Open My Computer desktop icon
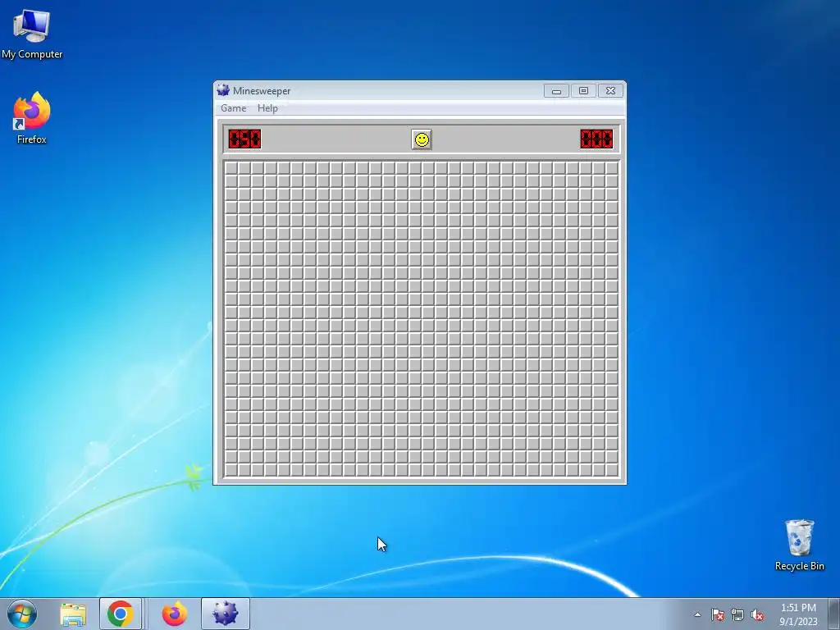The height and width of the screenshot is (630, 840). click(32, 33)
